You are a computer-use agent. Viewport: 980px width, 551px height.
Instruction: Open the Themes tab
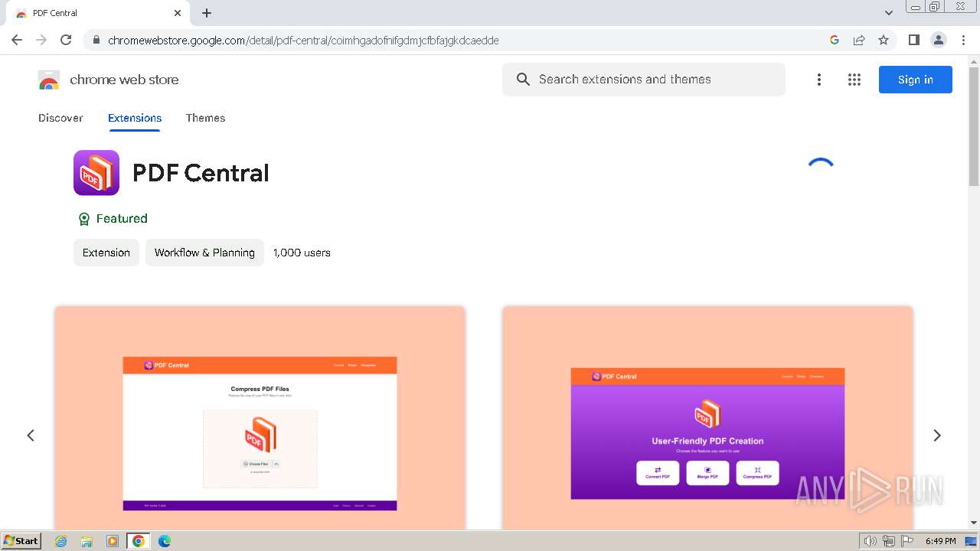(x=205, y=118)
